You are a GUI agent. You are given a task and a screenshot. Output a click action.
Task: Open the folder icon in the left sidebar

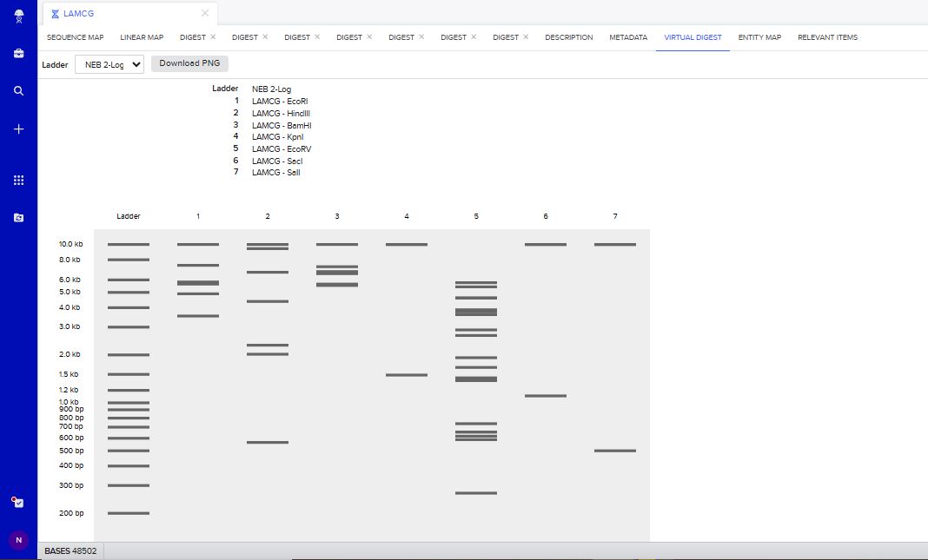point(19,218)
